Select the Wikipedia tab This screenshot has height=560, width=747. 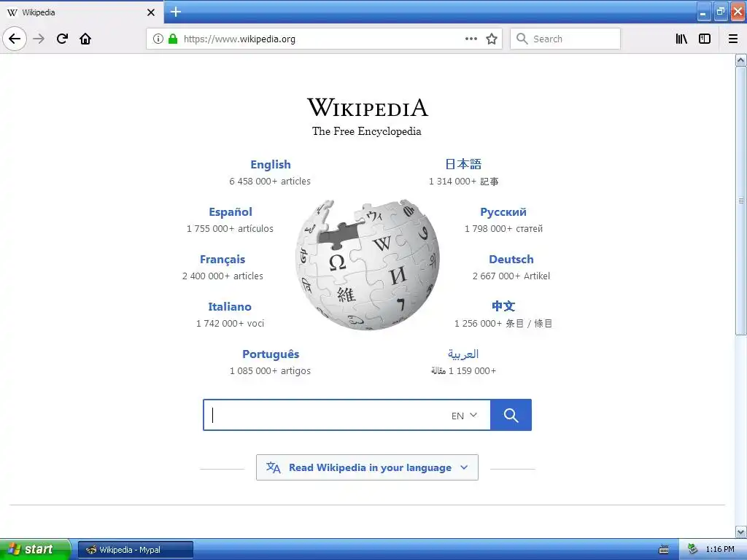coord(82,12)
